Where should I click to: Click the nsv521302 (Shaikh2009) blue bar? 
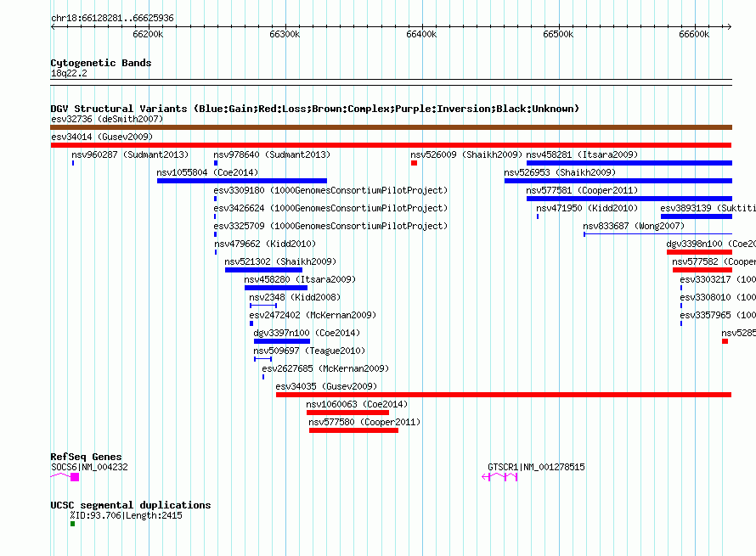tap(263, 270)
